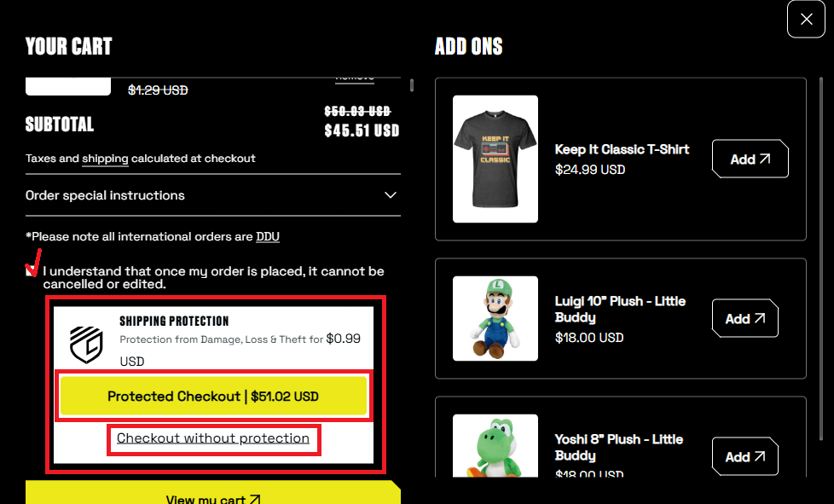
Task: Choose Checkout without protection link
Action: [212, 438]
